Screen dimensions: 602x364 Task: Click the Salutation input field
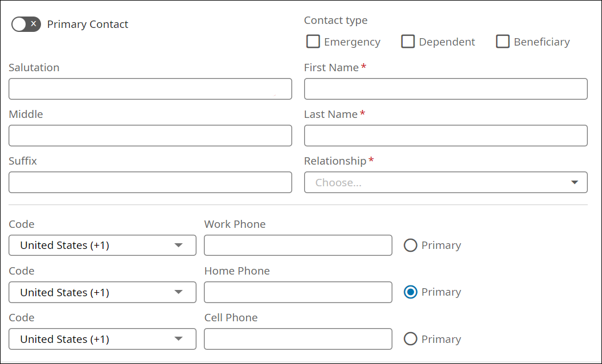pos(150,89)
